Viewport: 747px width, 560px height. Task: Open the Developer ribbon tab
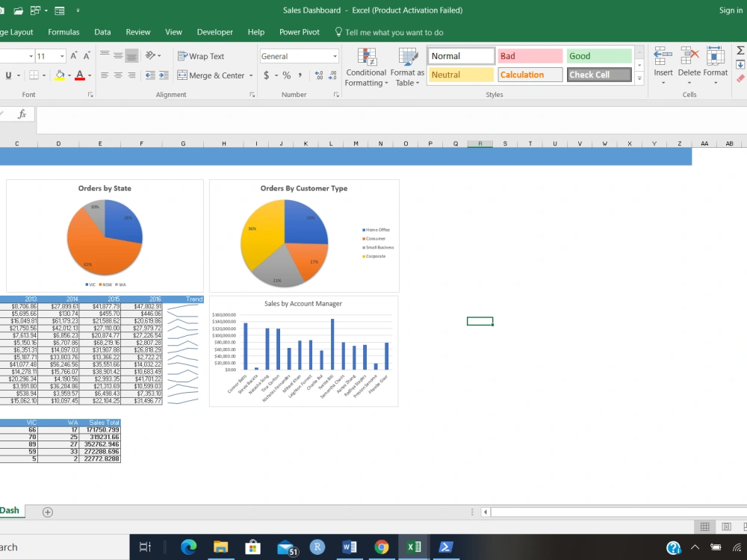(x=215, y=32)
